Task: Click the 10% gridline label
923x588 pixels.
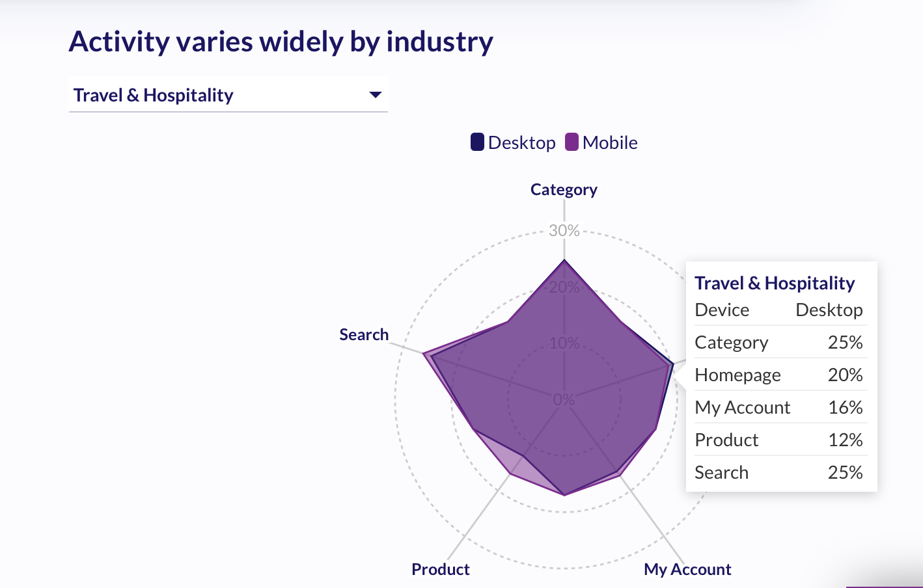Action: click(x=564, y=343)
